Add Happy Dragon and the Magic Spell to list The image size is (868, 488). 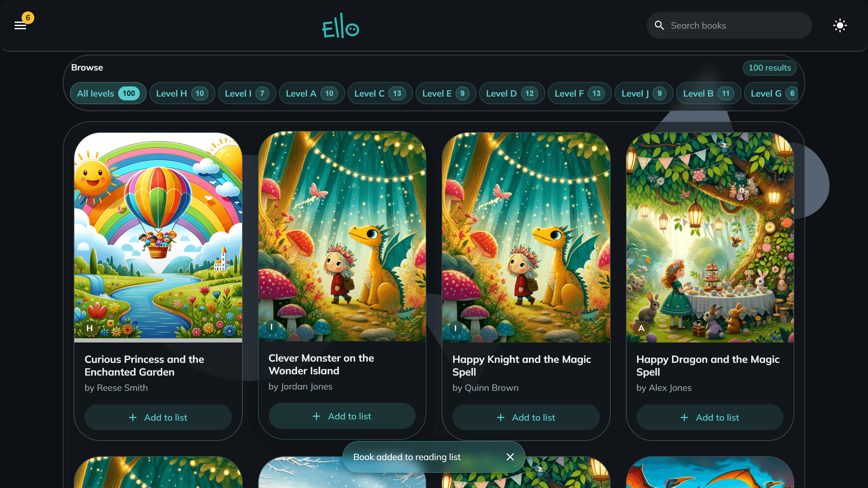[710, 417]
